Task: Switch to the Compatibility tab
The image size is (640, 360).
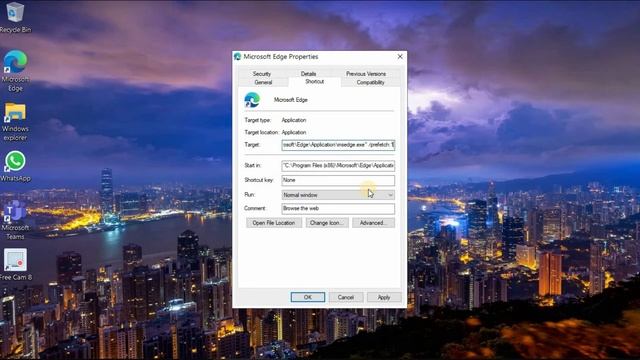Action: pos(370,82)
